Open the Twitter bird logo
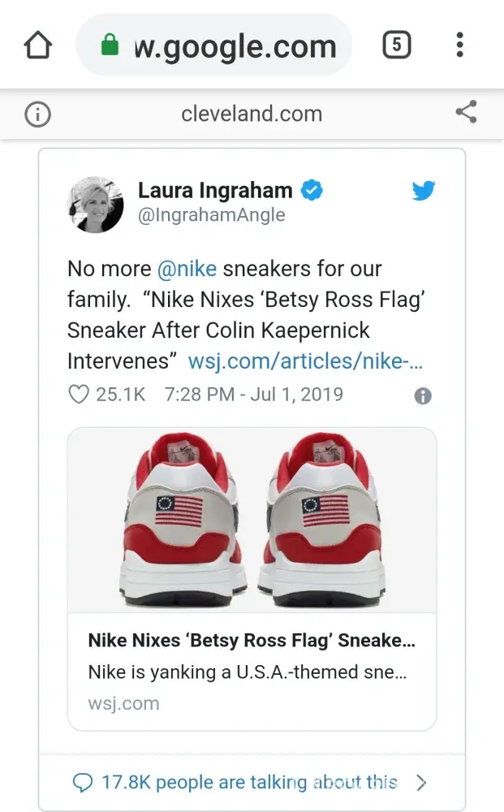Image resolution: width=504 pixels, height=812 pixels. click(x=423, y=192)
